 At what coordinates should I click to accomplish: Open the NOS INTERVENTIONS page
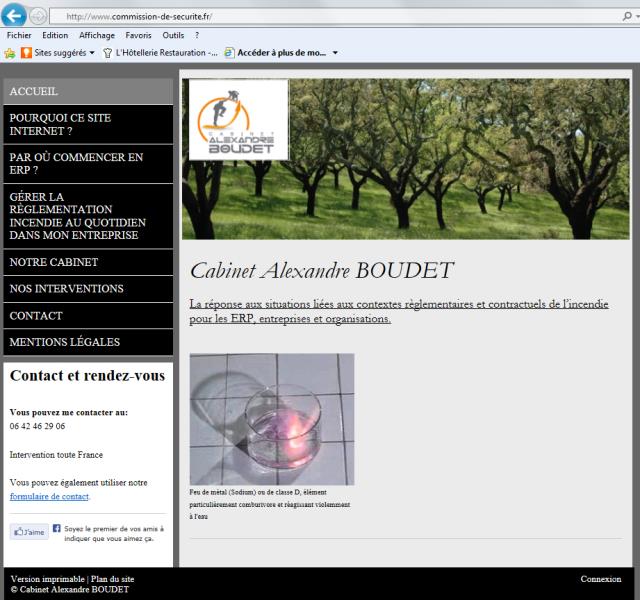[88, 289]
